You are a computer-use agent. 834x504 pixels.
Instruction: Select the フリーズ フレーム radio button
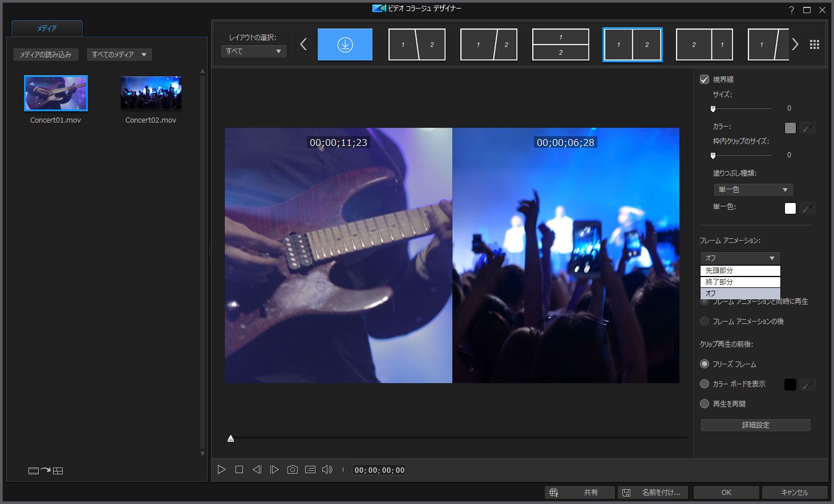coord(705,364)
